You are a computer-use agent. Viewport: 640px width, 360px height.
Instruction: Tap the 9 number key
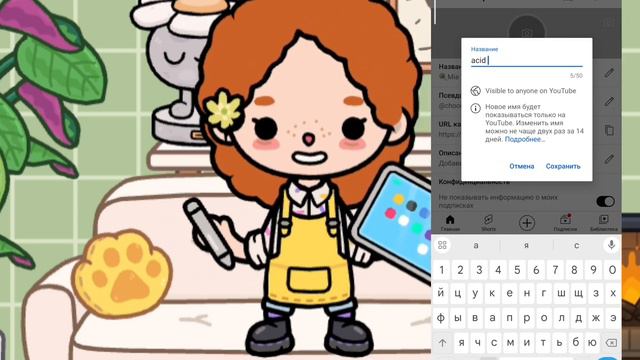(x=593, y=270)
